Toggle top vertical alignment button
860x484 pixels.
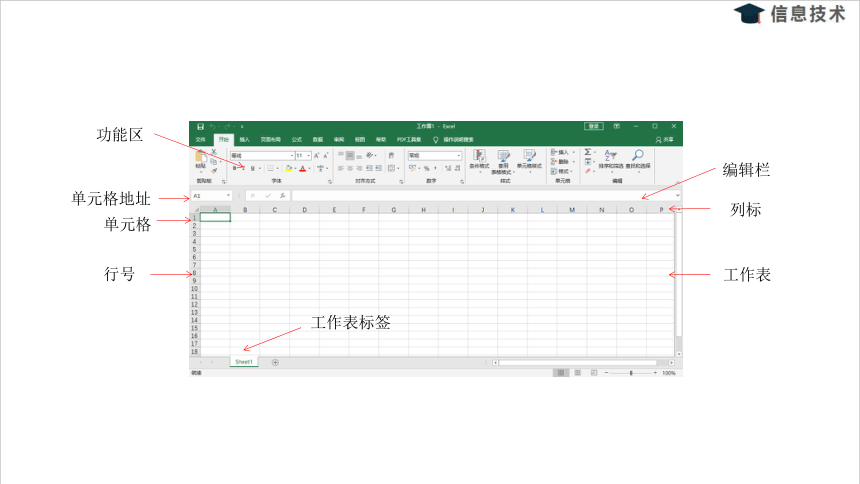341,154
